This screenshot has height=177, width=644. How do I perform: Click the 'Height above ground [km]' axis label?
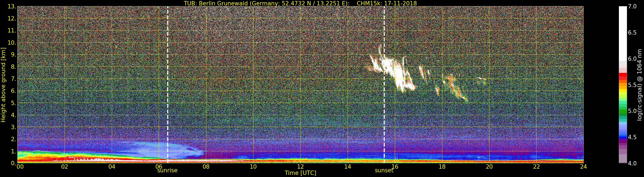(3, 85)
